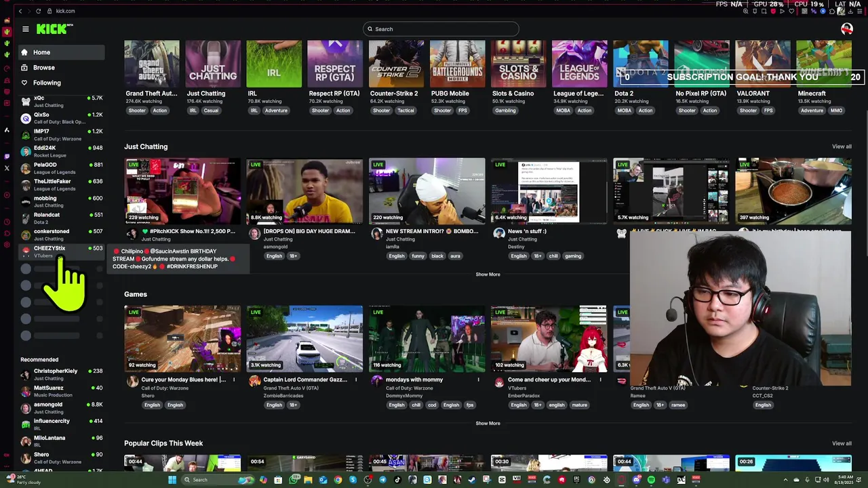Open ChristopherKiely recommended channel
Image resolution: width=868 pixels, height=488 pixels.
pos(62,374)
